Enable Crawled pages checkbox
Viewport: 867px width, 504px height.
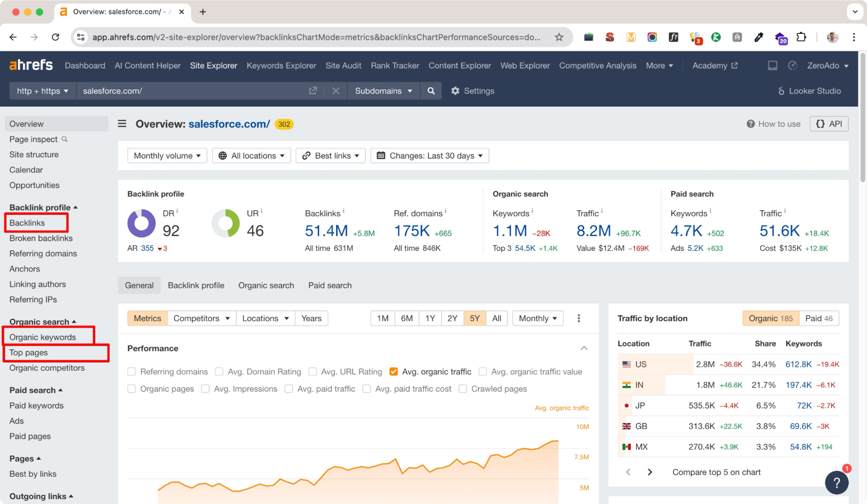[x=463, y=389]
